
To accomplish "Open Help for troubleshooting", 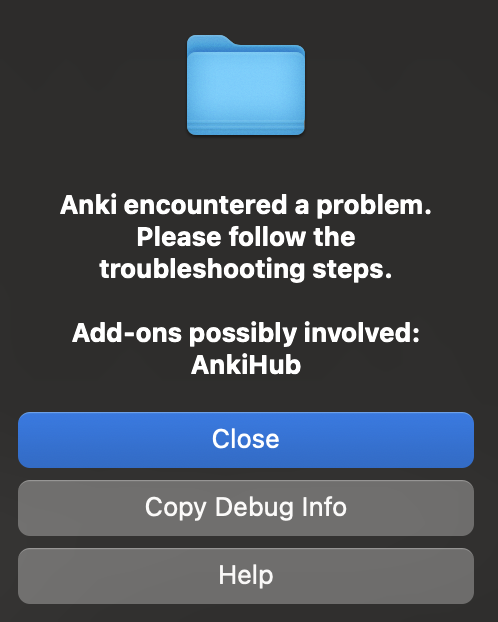I will pos(246,576).
